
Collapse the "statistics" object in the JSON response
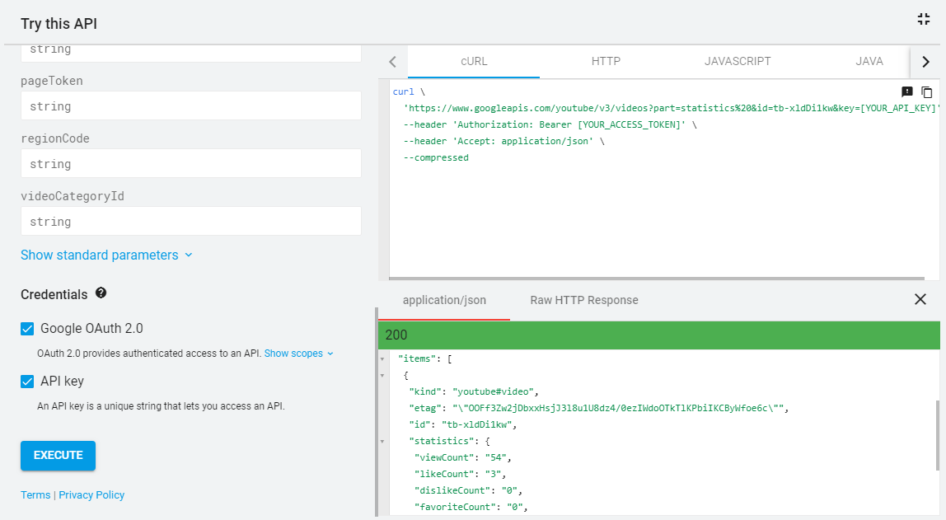382,440
